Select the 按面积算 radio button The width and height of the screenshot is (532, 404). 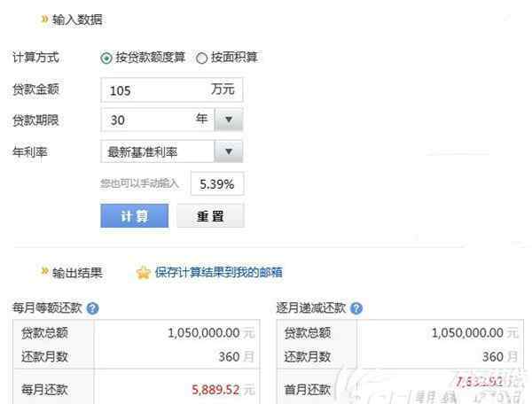click(x=201, y=58)
